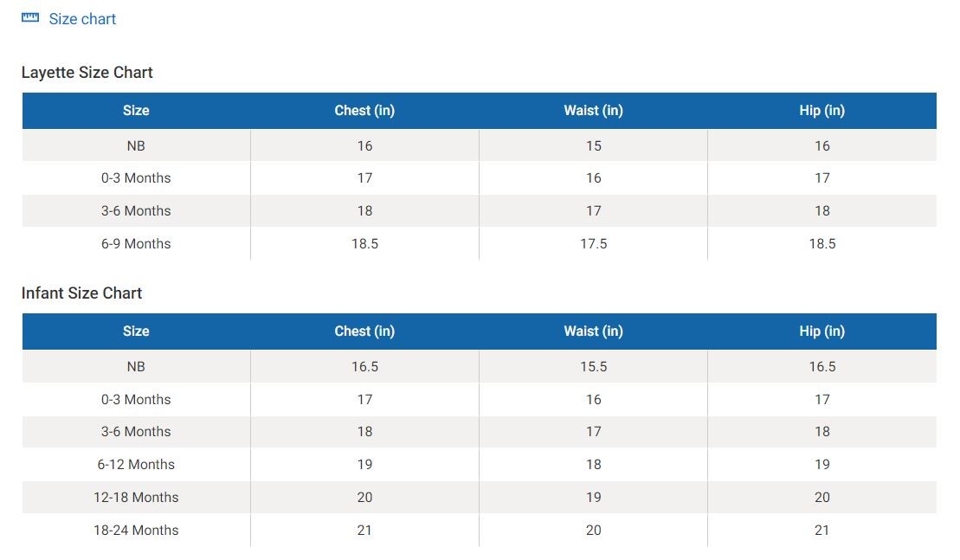Screen dimensions: 960x560
Task: Open the Size chart link
Action: [82, 19]
